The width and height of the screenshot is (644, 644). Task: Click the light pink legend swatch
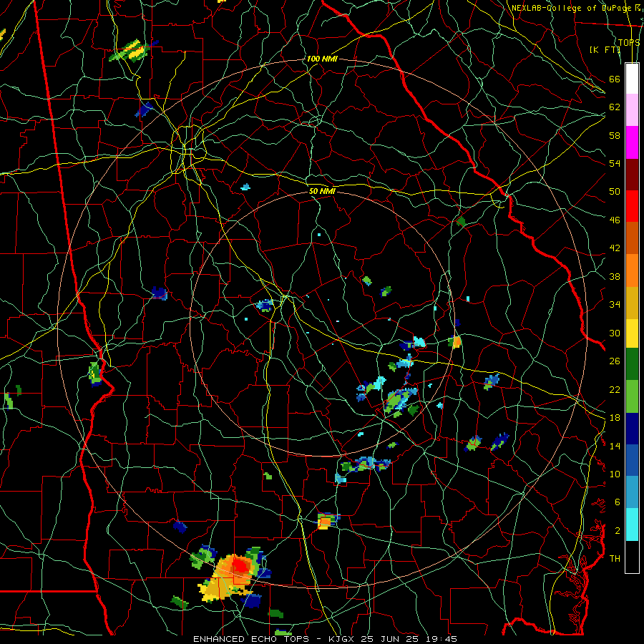tap(632, 109)
